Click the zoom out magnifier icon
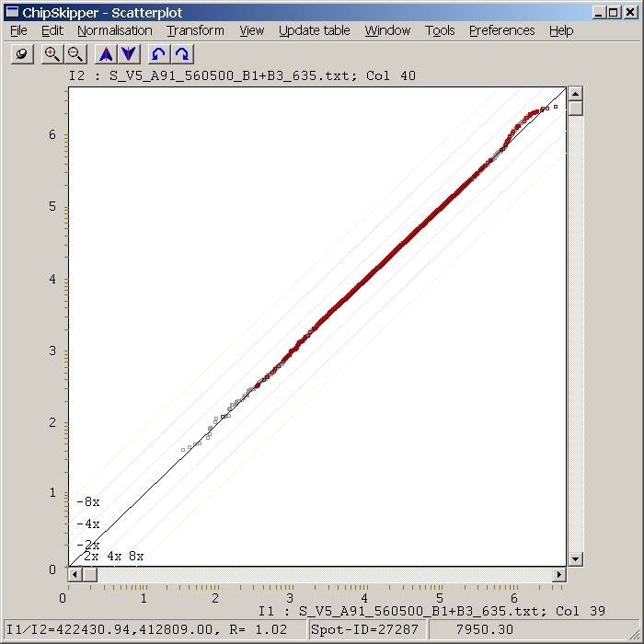Viewport: 644px width, 644px height. (75, 54)
